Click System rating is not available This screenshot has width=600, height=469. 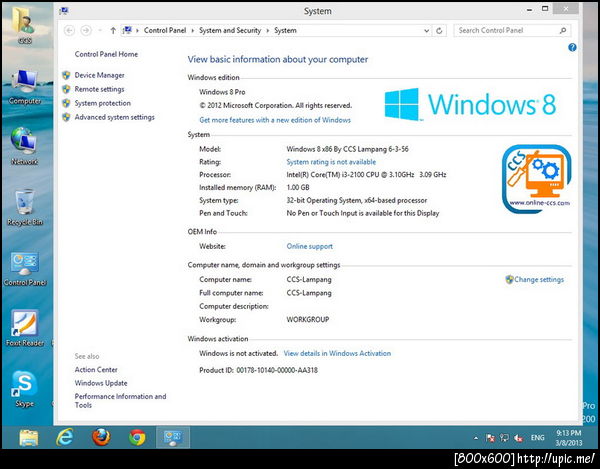pyautogui.click(x=331, y=162)
